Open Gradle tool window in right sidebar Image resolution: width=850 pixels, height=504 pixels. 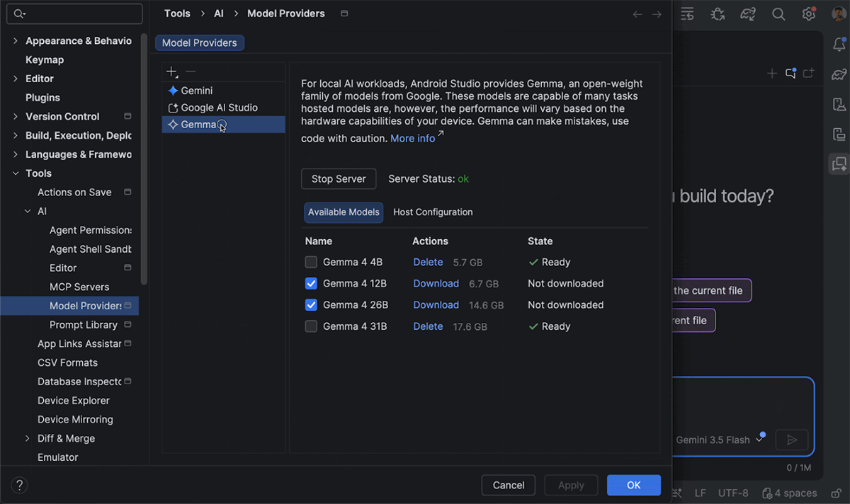click(x=839, y=74)
